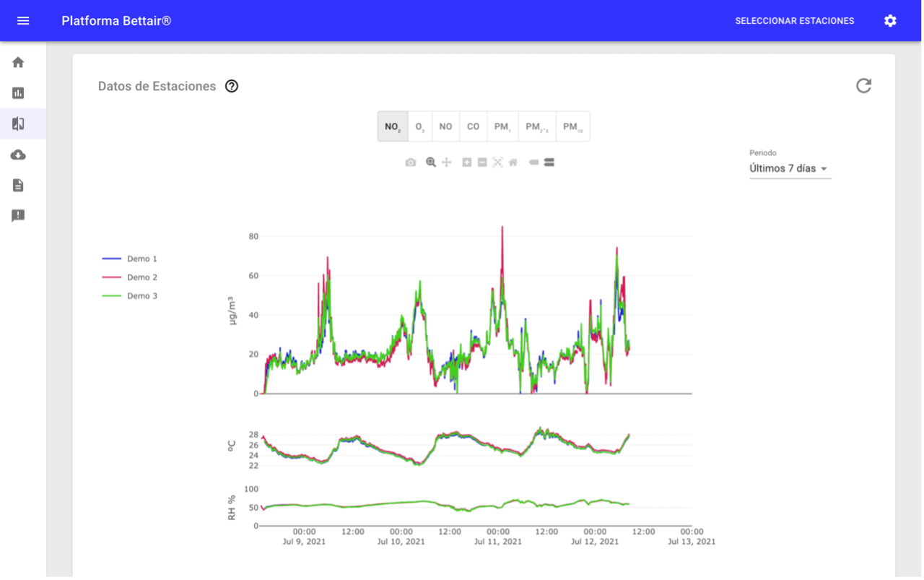Go to the home page sidebar icon
Image resolution: width=924 pixels, height=580 pixels.
pos(18,62)
